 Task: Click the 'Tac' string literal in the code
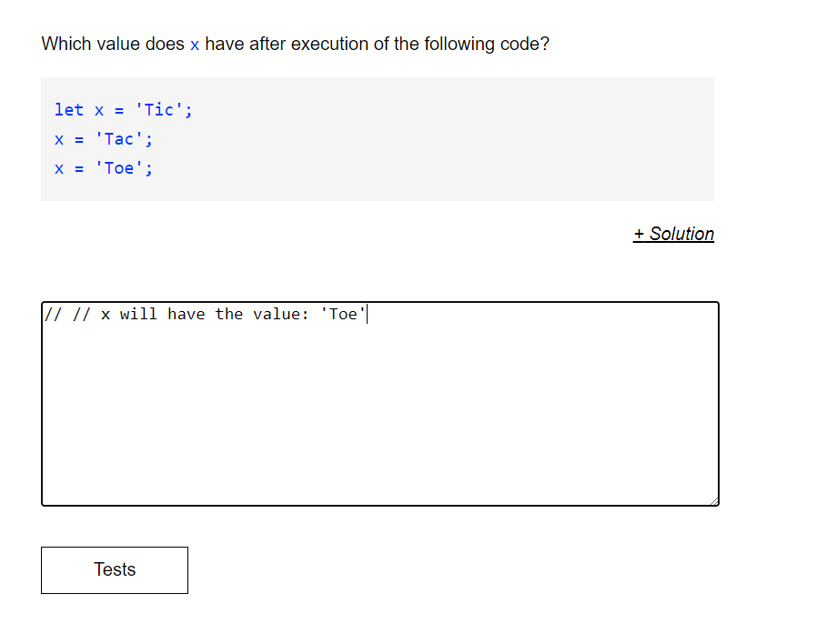123,138
